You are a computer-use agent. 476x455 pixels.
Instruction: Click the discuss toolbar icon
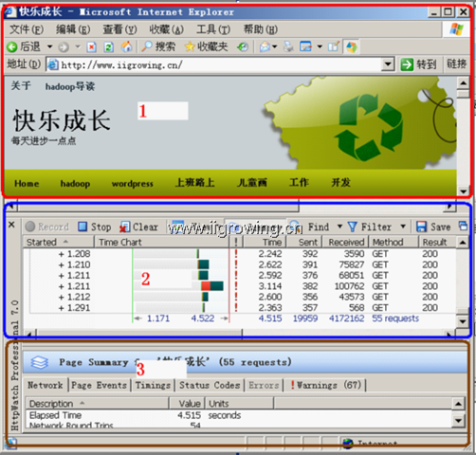[334, 47]
